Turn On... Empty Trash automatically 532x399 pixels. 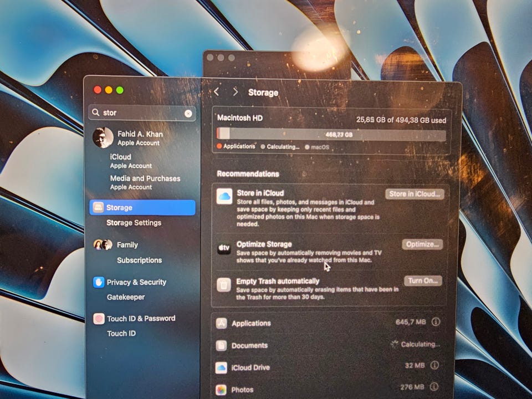pos(423,281)
